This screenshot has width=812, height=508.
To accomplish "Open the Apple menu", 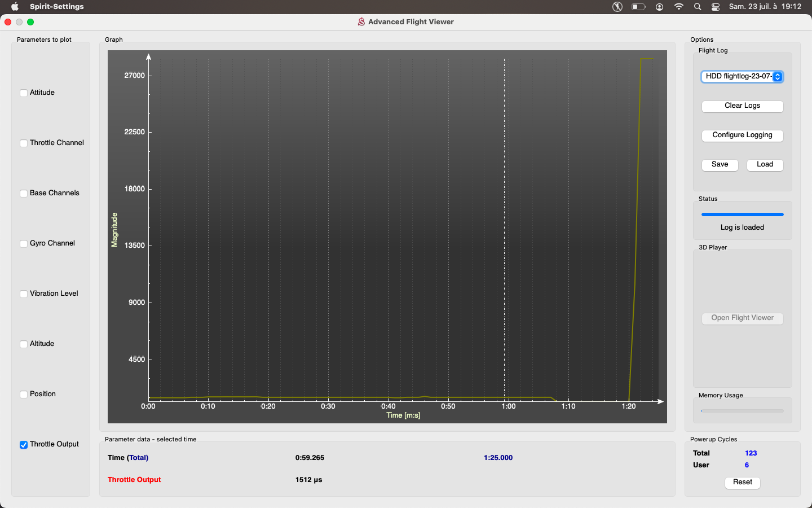I will point(15,7).
